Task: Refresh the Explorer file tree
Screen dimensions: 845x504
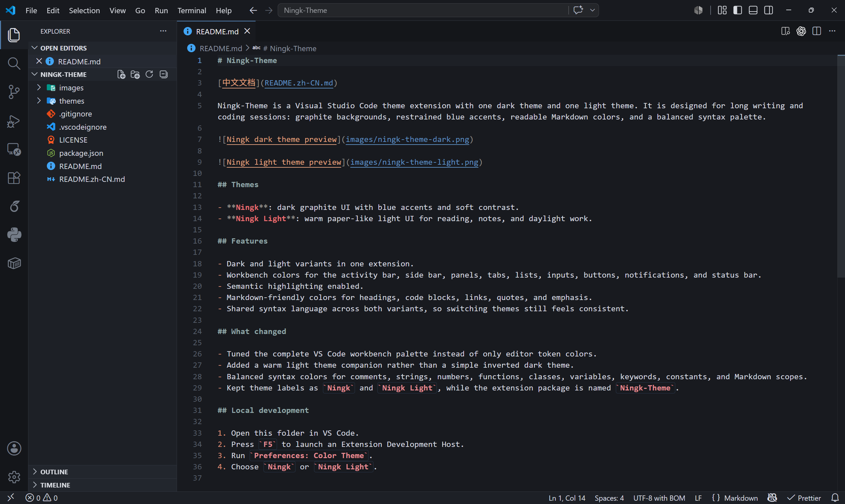Action: tap(149, 74)
